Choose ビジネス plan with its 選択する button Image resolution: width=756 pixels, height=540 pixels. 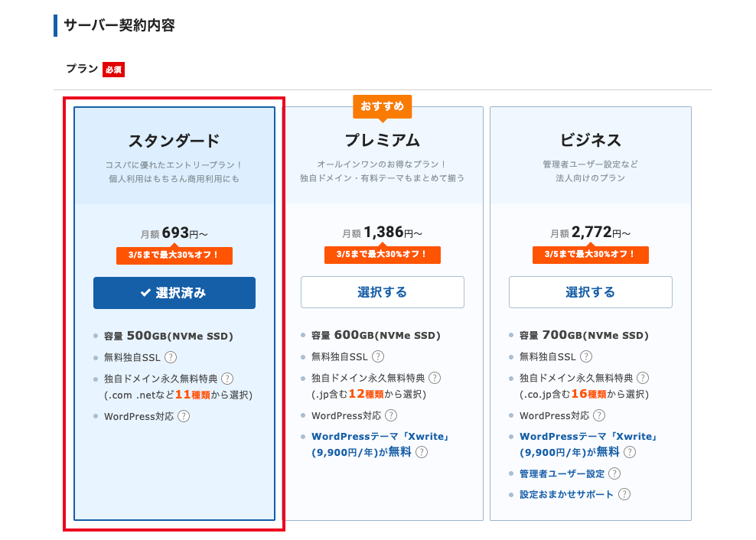point(590,292)
